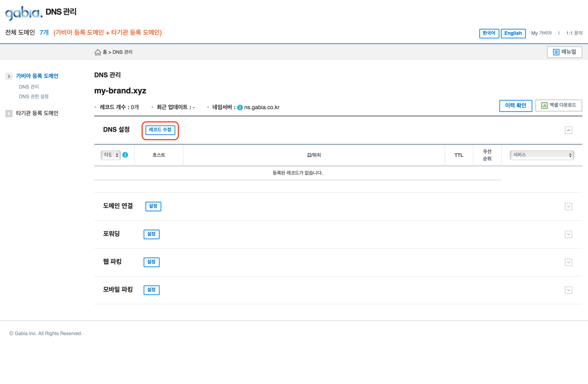Click the Gabia logo
Image resolution: width=588 pixels, height=384 pixels.
[24, 13]
